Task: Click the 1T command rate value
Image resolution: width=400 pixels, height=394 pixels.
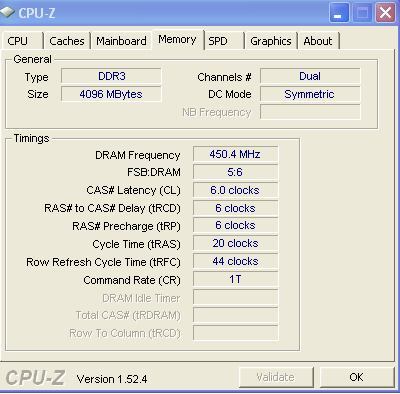Action: [x=235, y=279]
